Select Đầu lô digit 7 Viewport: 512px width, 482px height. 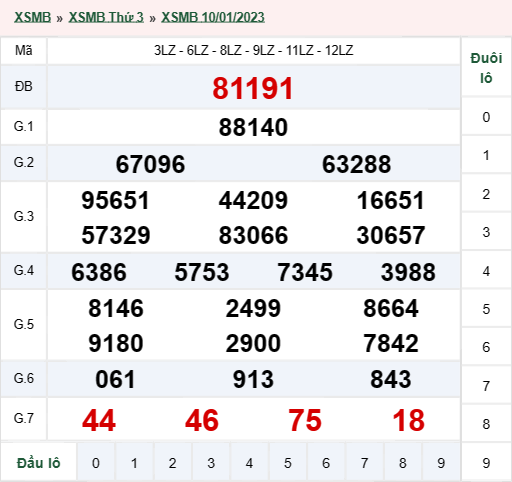tap(364, 463)
